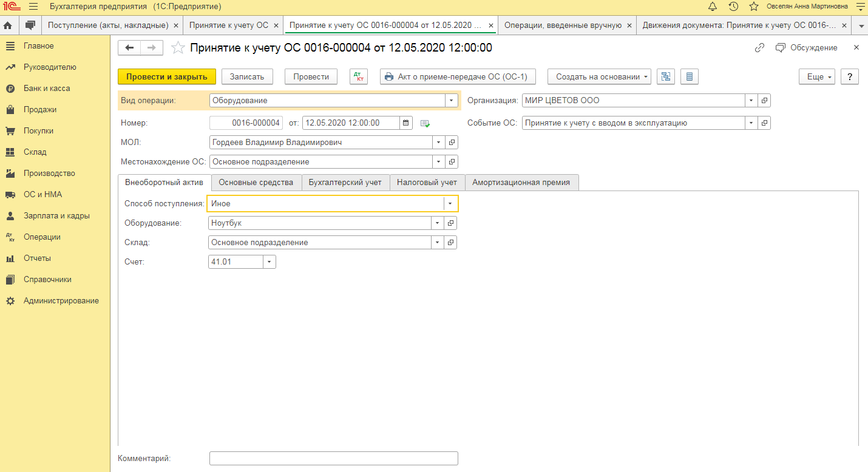The image size is (868, 472).
Task: Open the Счет 41.01 dropdown arrow
Action: pos(270,261)
